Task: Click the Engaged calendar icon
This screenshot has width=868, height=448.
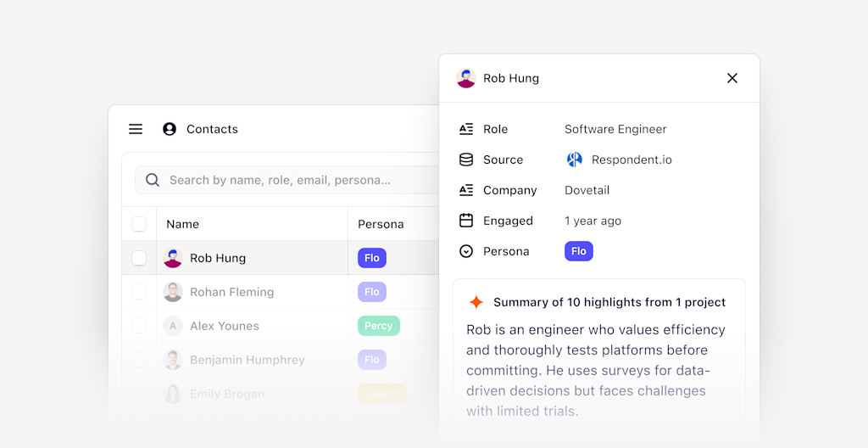Action: coord(466,221)
